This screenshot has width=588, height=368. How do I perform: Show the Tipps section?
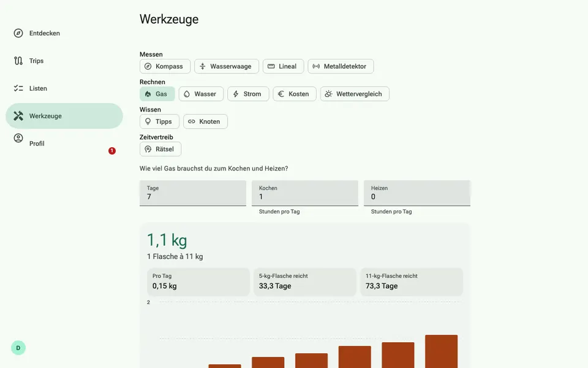159,121
